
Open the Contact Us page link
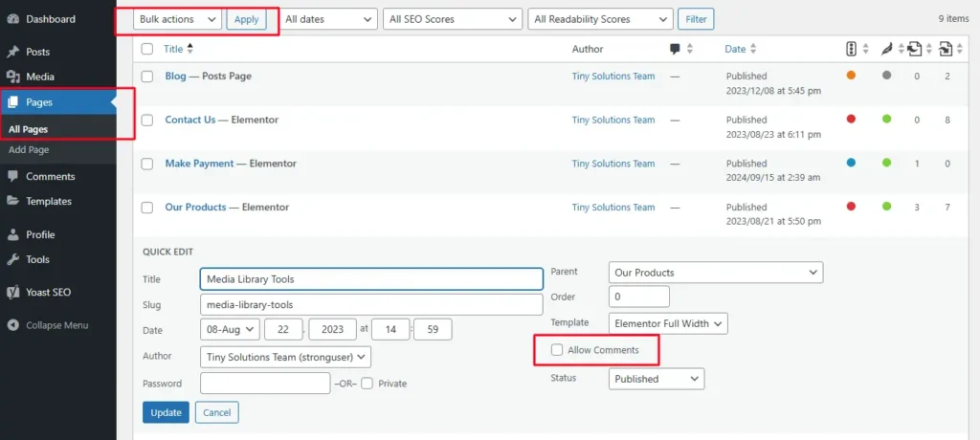[190, 120]
